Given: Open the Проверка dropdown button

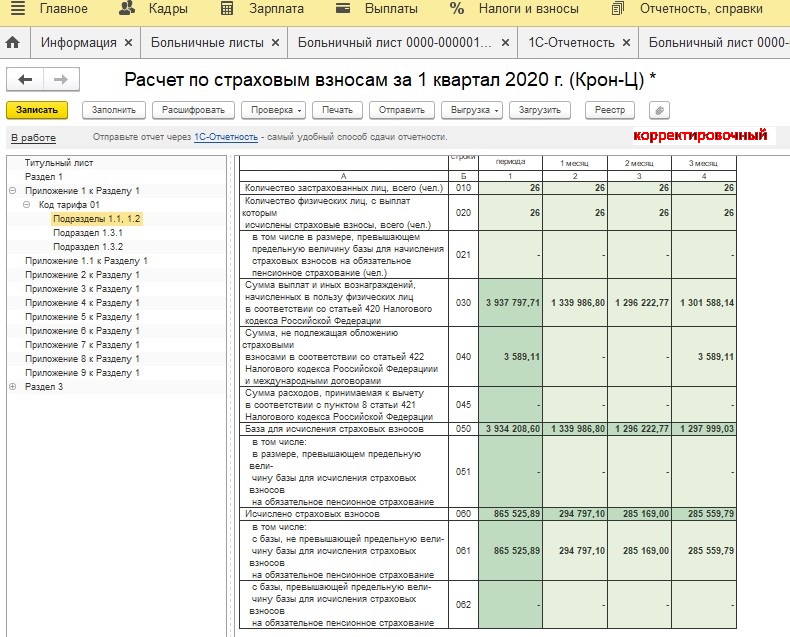Looking at the screenshot, I should click(274, 110).
